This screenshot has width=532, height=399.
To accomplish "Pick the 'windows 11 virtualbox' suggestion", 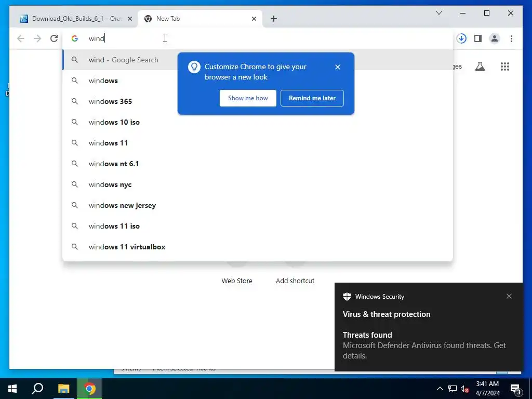I will [x=258, y=247].
